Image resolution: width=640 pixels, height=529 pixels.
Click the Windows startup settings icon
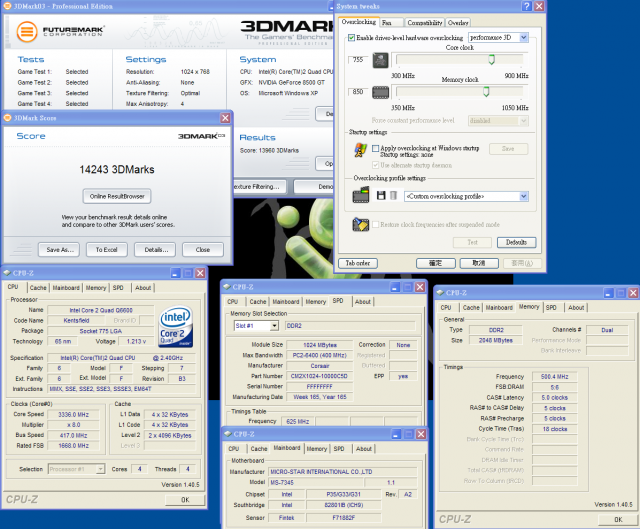[360, 150]
